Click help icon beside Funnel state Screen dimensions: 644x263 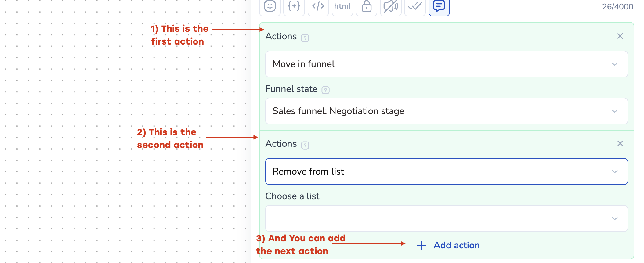326,90
